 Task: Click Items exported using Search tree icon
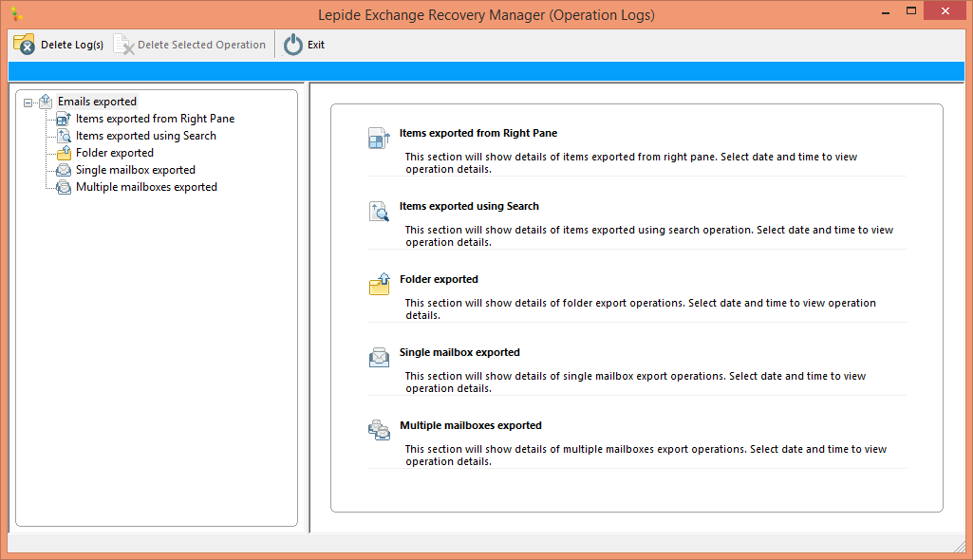click(x=64, y=136)
